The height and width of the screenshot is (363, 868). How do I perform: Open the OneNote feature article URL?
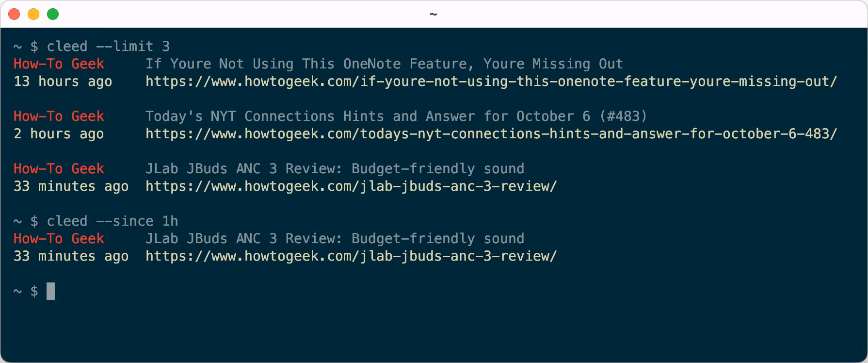click(x=491, y=82)
